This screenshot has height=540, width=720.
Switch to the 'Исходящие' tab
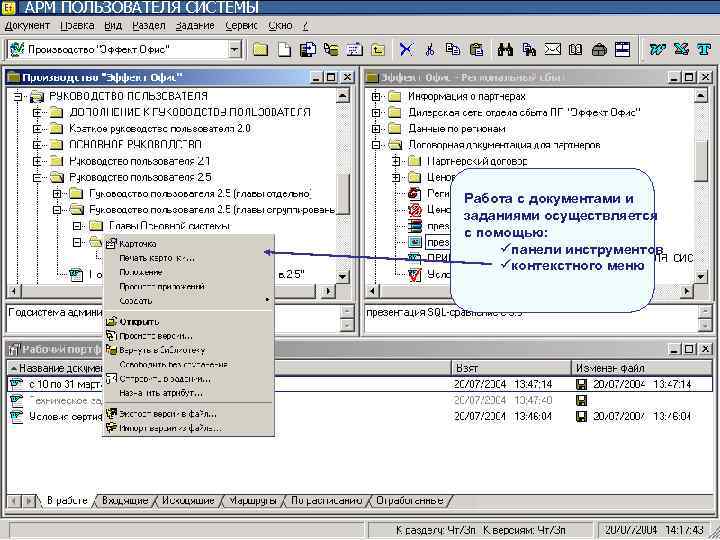188,501
